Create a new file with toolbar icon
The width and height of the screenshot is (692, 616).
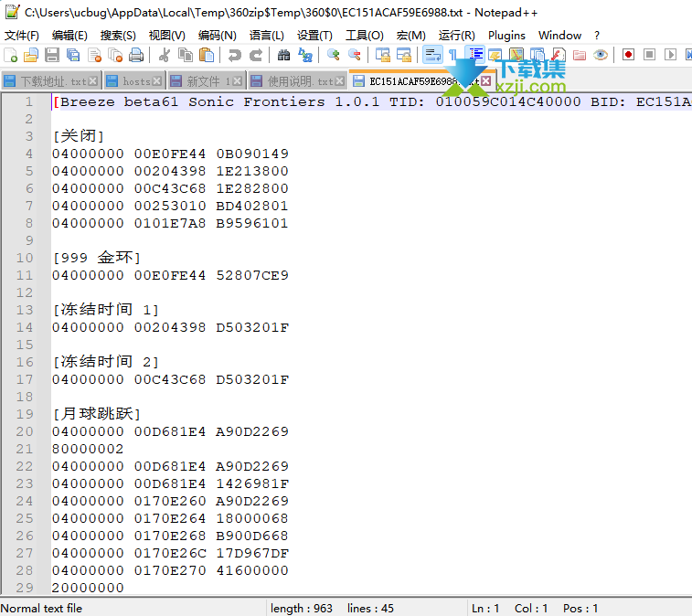[x=11, y=55]
